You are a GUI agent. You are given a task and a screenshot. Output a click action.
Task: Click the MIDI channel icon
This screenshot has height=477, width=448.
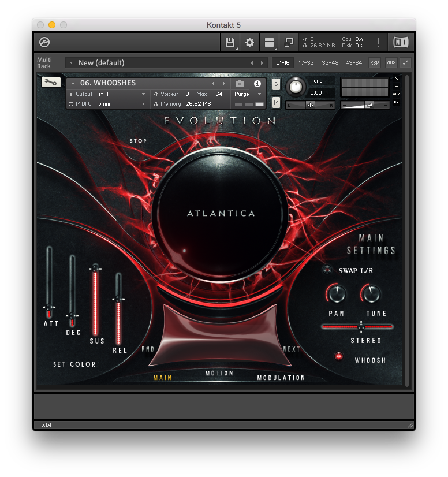[71, 104]
